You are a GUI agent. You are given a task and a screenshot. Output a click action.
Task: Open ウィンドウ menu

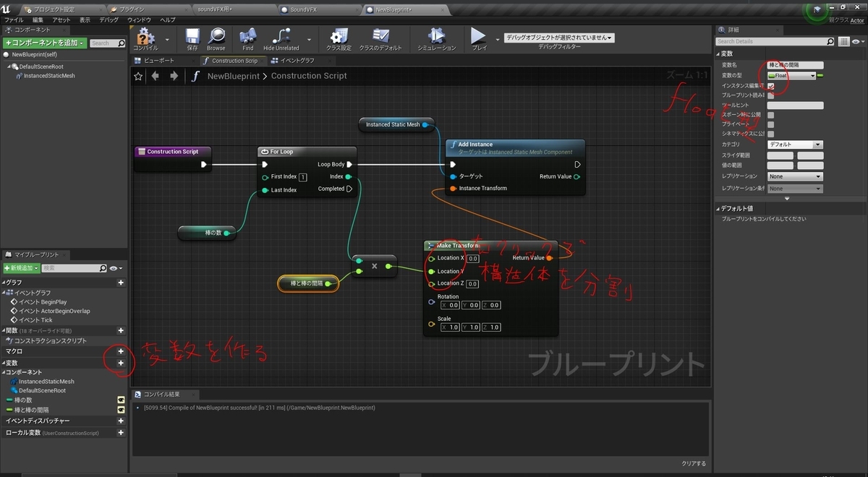[x=140, y=20]
